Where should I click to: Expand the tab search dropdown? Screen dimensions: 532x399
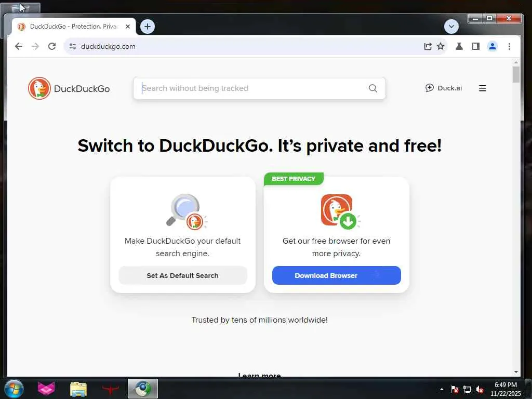451,26
